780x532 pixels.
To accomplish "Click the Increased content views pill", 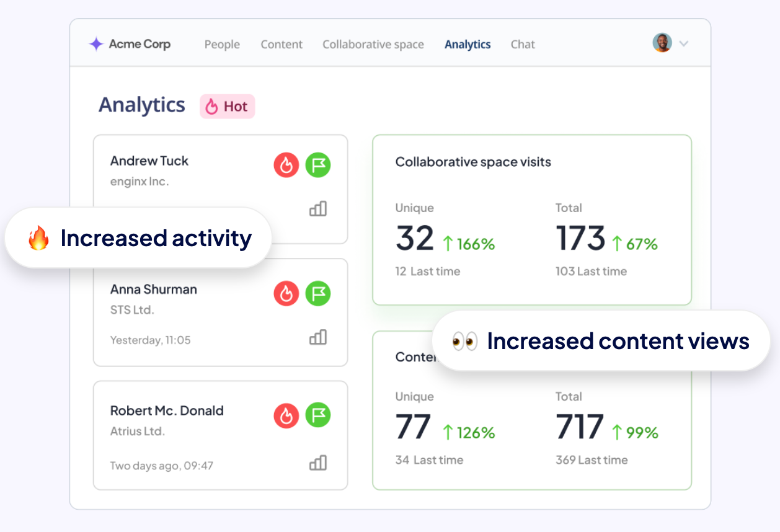I will (601, 341).
